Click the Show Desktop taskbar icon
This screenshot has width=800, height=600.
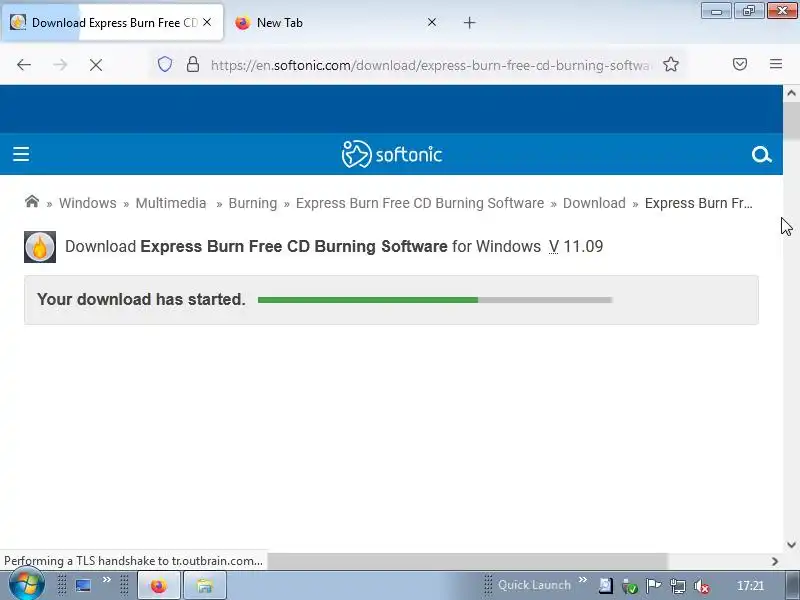point(83,585)
